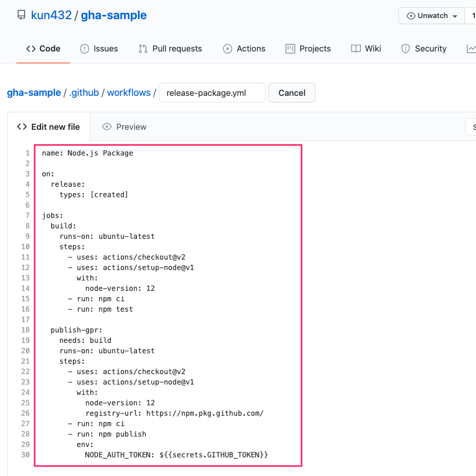Click the Issues circle icon
Viewport: 476px width, 476px height.
coord(84,49)
